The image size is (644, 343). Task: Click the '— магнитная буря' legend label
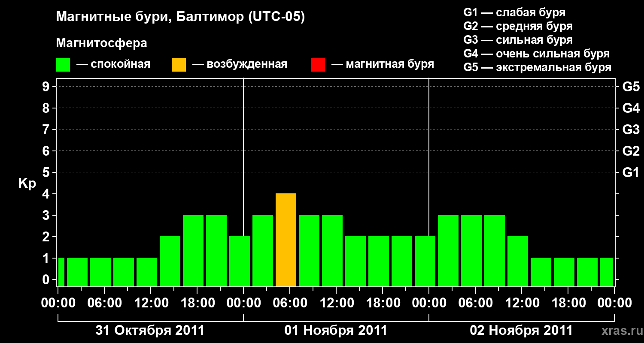tap(383, 65)
